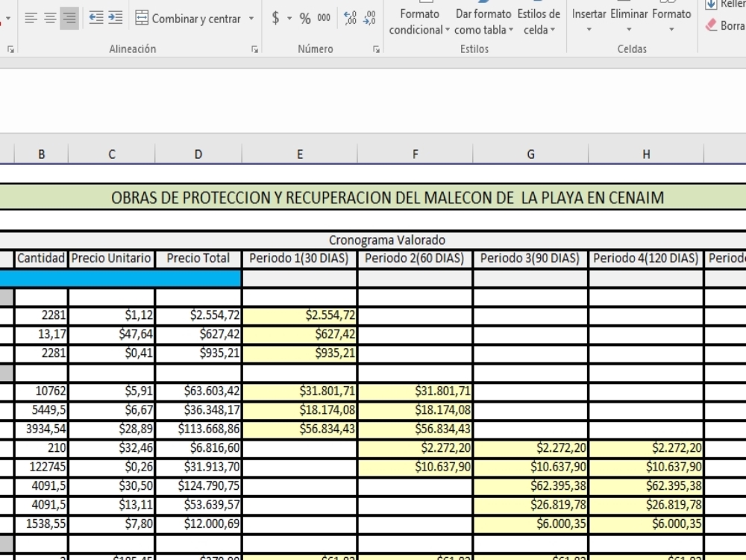746x560 pixels.
Task: Click the Borrar eraser icon
Action: pyautogui.click(x=711, y=25)
